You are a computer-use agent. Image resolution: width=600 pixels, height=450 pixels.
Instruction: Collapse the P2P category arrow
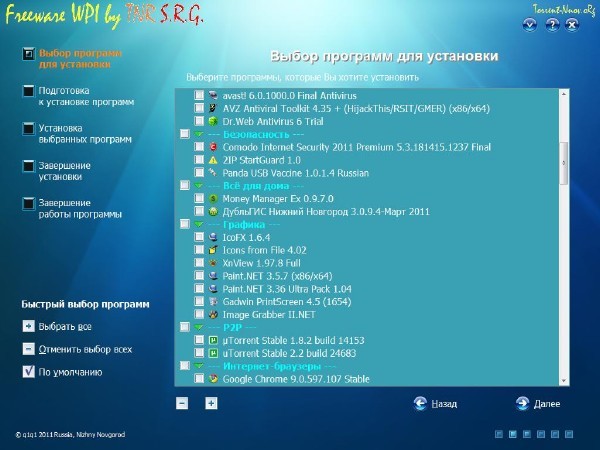tap(199, 328)
